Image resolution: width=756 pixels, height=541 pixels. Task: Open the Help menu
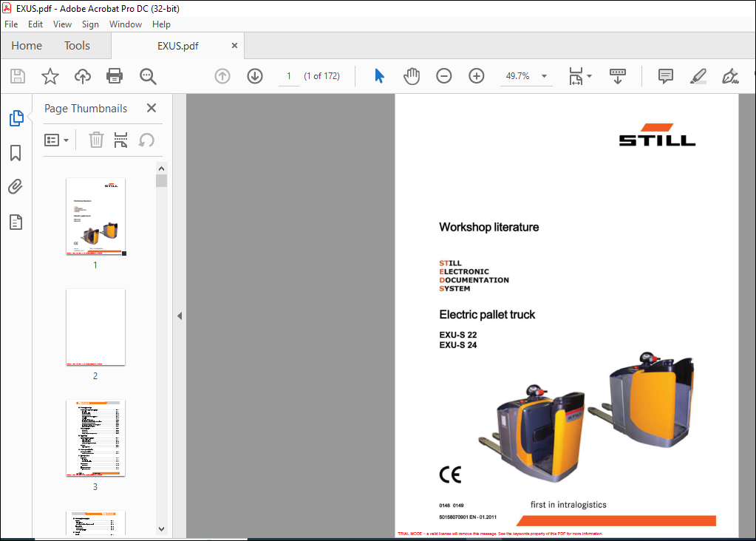[x=161, y=24]
